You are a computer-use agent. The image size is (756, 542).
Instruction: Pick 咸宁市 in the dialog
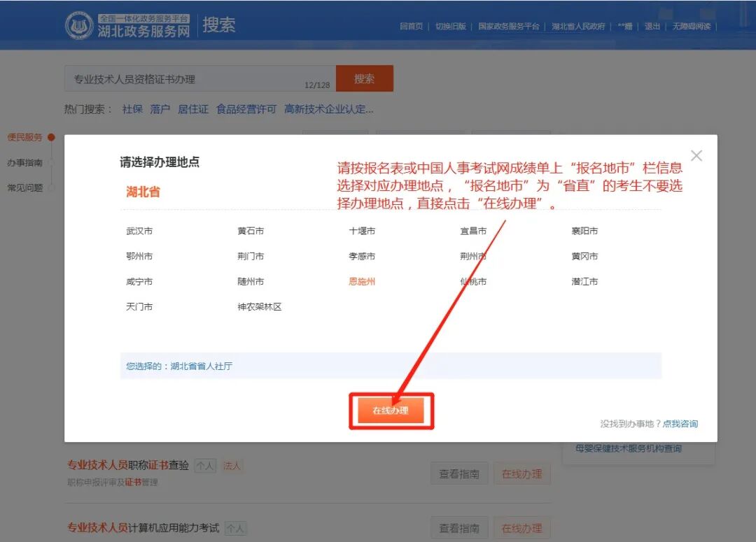[x=139, y=282]
